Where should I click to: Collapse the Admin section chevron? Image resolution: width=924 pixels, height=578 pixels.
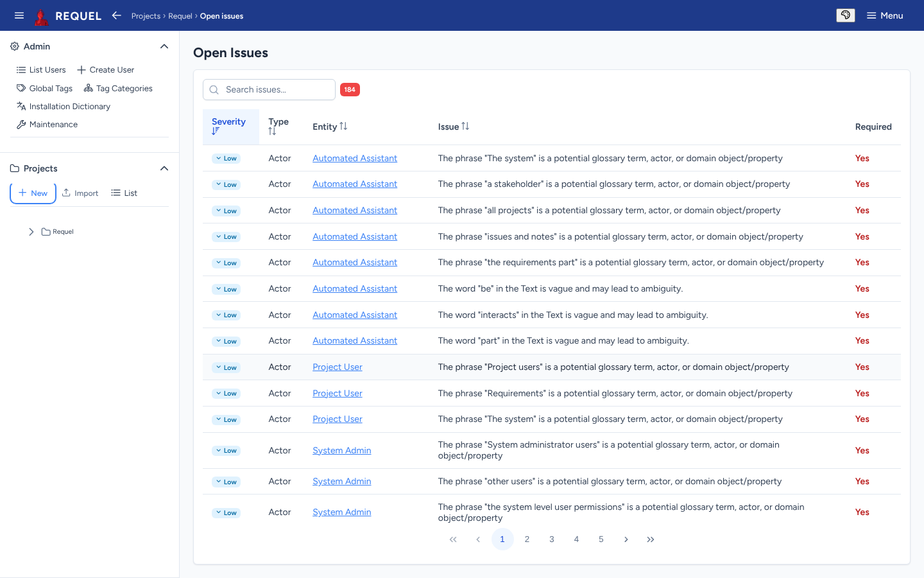(x=164, y=46)
